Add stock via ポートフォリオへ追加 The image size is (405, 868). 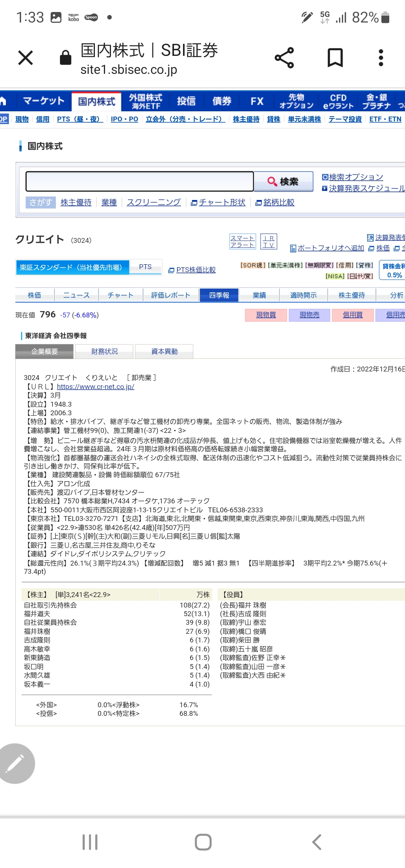(x=331, y=248)
